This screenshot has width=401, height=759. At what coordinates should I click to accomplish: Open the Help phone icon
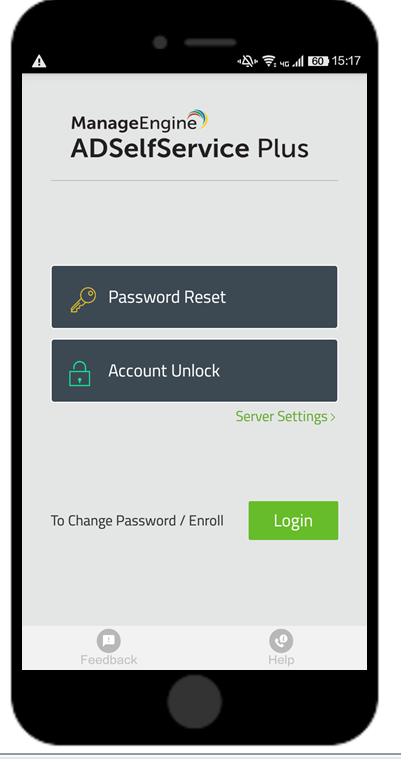point(281,641)
